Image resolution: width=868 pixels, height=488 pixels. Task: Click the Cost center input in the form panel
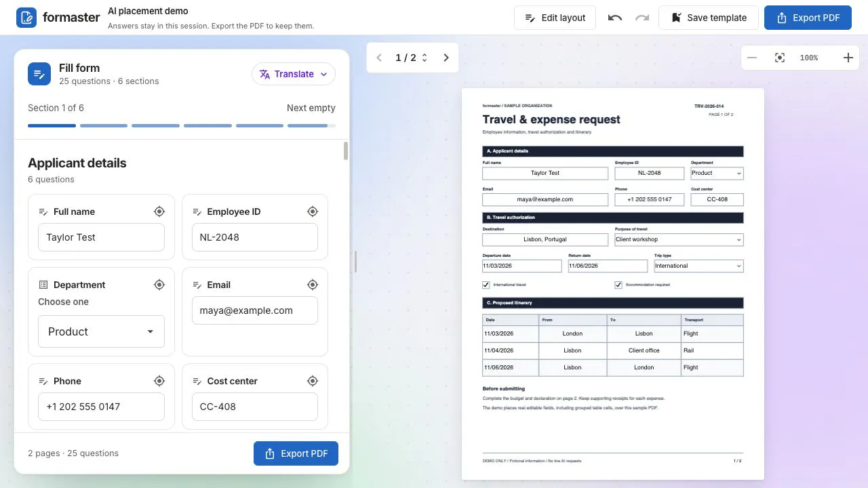(x=255, y=407)
